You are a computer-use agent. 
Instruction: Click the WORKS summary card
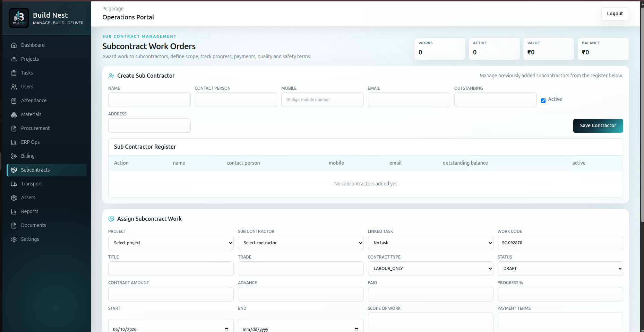click(x=440, y=49)
